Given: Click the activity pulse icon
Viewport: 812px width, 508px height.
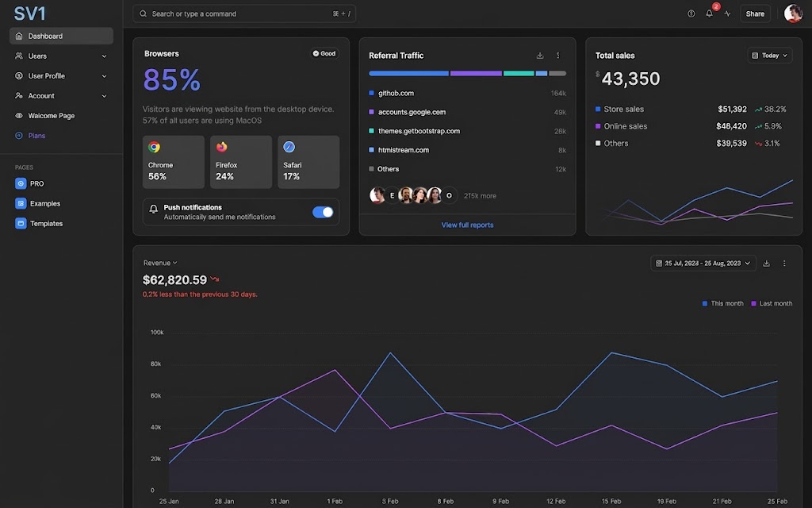Looking at the screenshot, I should pyautogui.click(x=727, y=13).
